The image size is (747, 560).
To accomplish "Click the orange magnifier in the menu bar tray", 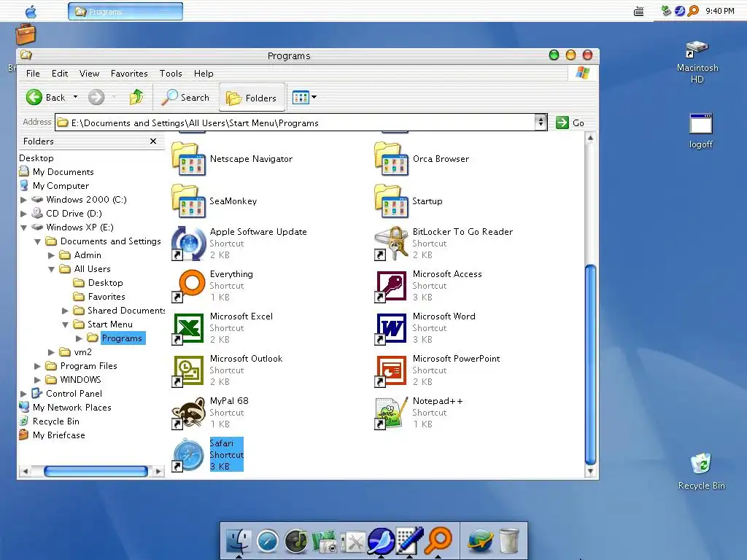I will [x=694, y=10].
